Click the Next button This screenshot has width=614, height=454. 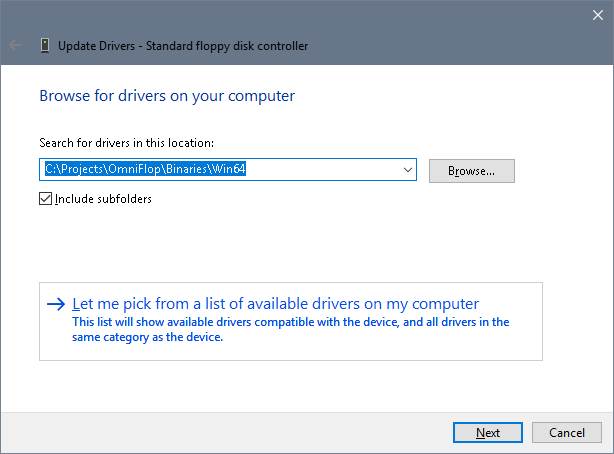(488, 432)
